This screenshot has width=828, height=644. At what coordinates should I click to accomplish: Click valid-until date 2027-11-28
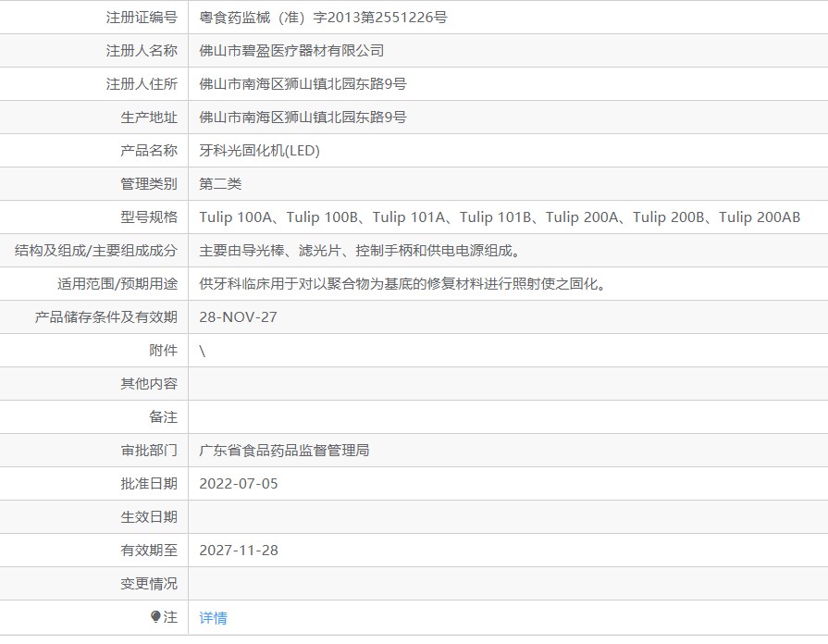tap(239, 550)
